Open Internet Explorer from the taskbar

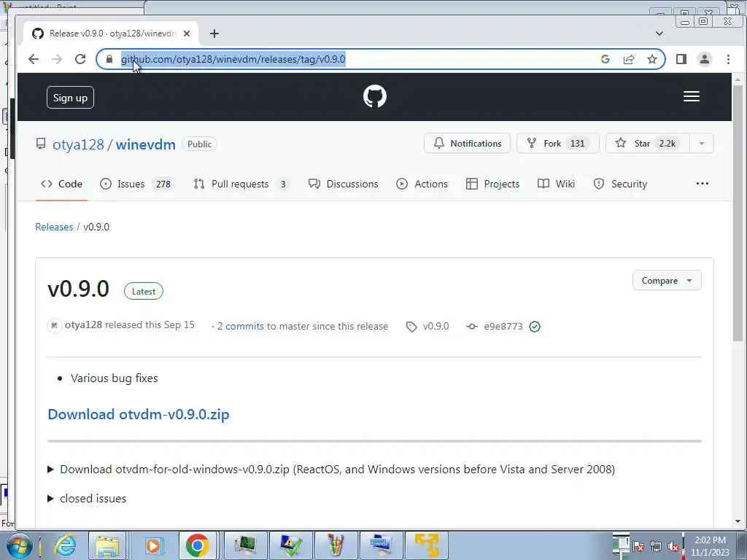(64, 545)
